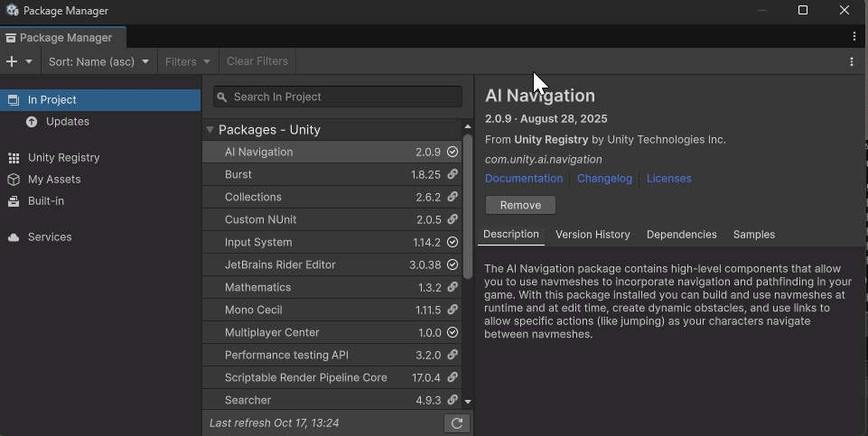Screen dimensions: 868x436
Task: Switch to the Dependencies tab
Action: pyautogui.click(x=681, y=235)
